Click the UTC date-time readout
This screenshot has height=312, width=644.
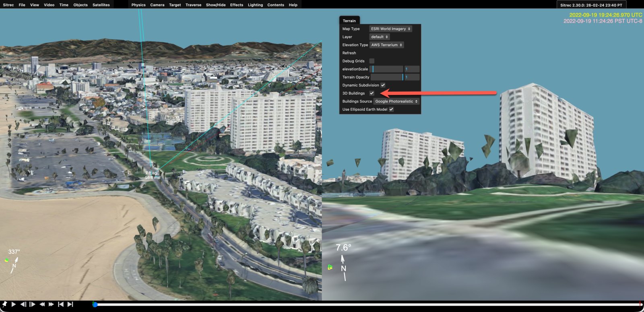coord(606,15)
